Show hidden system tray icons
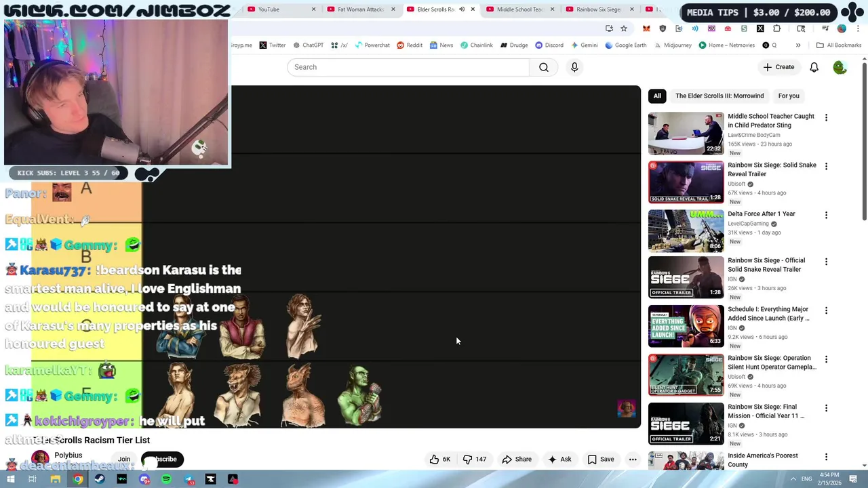Viewport: 868px width, 488px height. pos(793,479)
